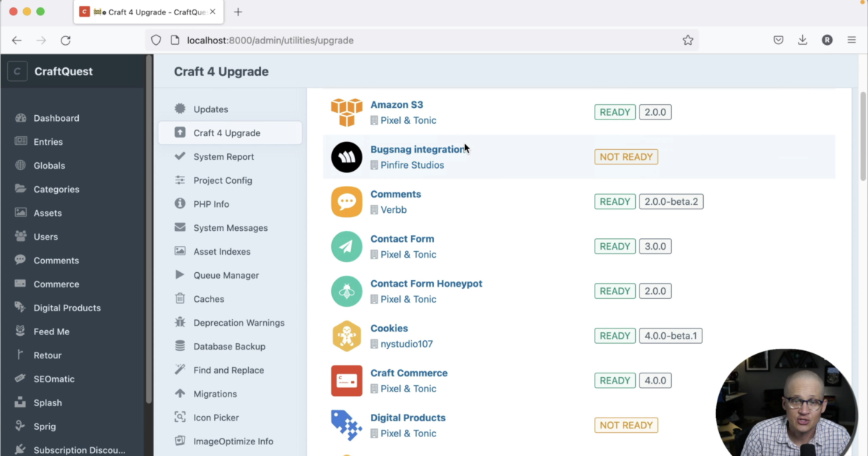Click the Splash sidebar icon
The width and height of the screenshot is (868, 456).
click(20, 402)
